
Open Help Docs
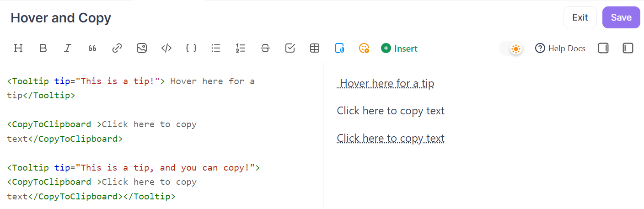pyautogui.click(x=560, y=48)
